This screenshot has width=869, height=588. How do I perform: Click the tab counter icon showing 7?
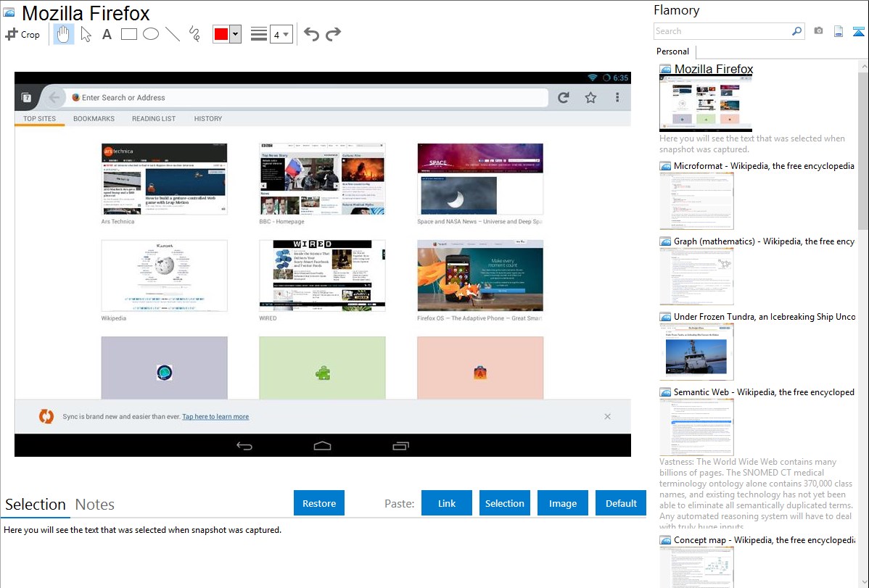(x=26, y=98)
